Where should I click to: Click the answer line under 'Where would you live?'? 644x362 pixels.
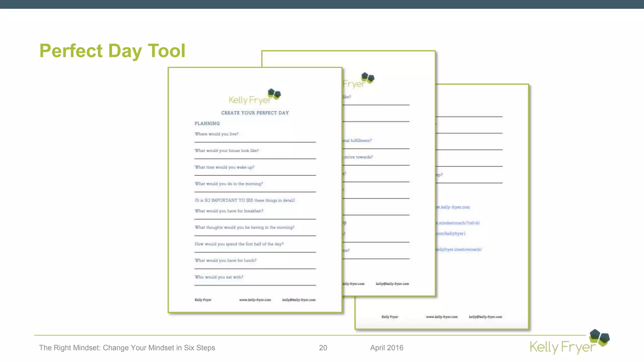tap(255, 142)
